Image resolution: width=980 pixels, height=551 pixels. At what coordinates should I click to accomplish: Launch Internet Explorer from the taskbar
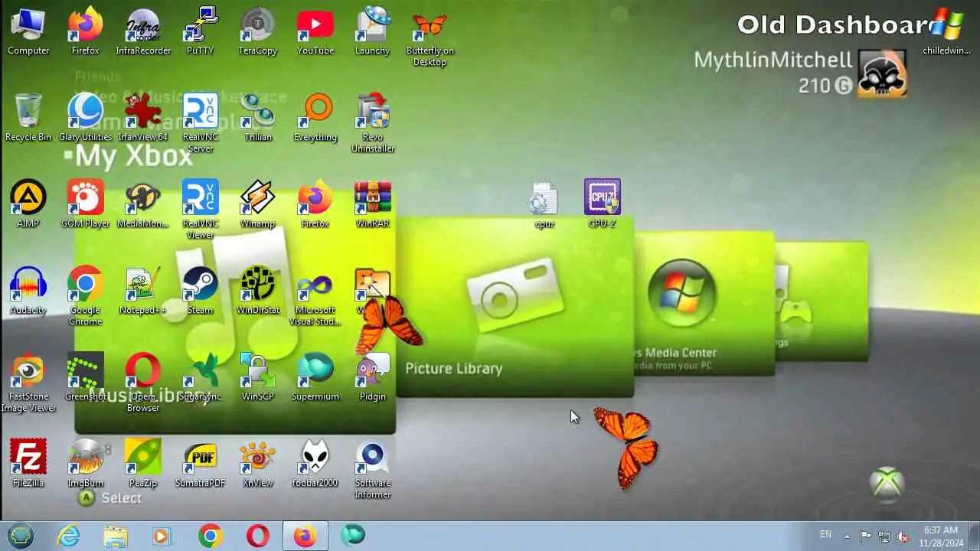pos(69,536)
